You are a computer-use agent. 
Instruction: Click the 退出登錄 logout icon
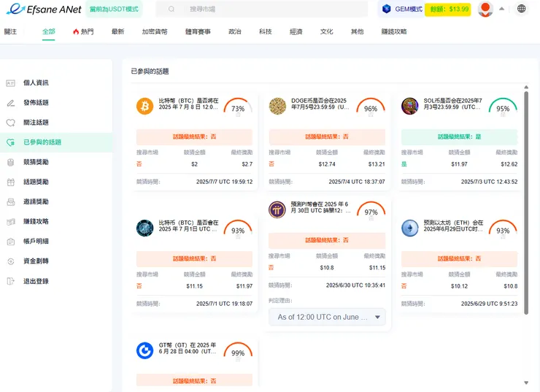(x=11, y=281)
